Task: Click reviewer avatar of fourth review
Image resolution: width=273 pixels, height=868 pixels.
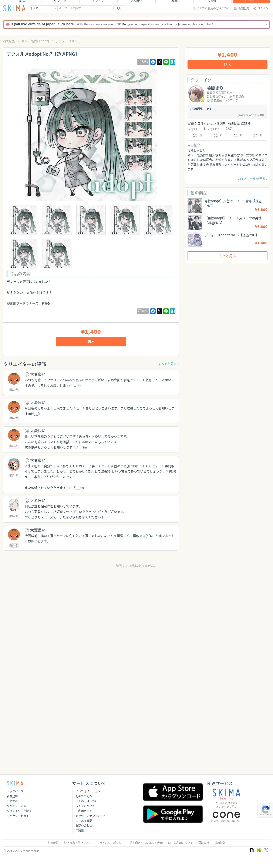Action: coord(14,465)
